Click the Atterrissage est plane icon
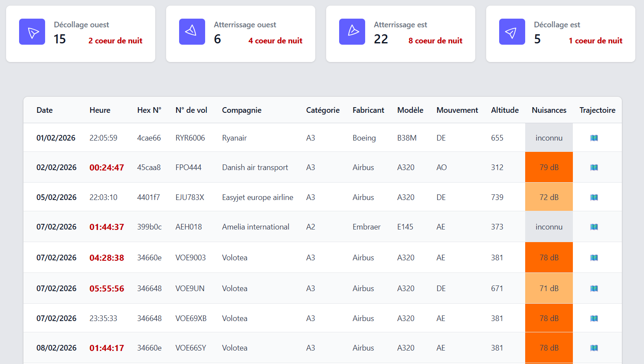Screen dimensions: 644x364 click(352, 31)
